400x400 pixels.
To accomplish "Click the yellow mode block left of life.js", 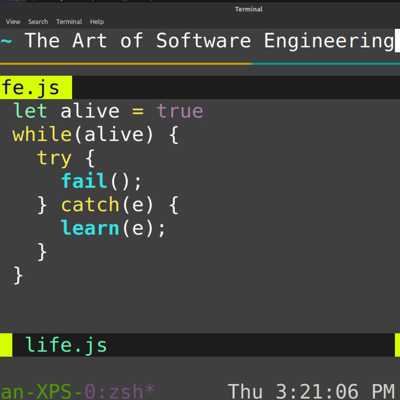I will pyautogui.click(x=6, y=345).
